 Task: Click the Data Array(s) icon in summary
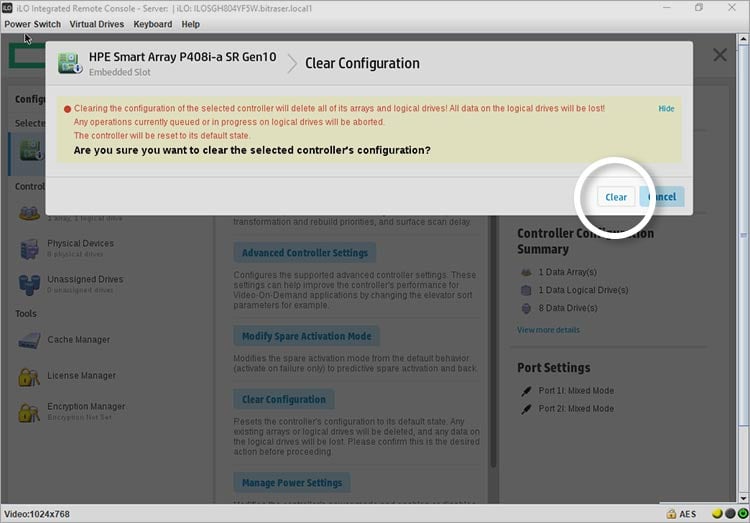click(x=526, y=272)
